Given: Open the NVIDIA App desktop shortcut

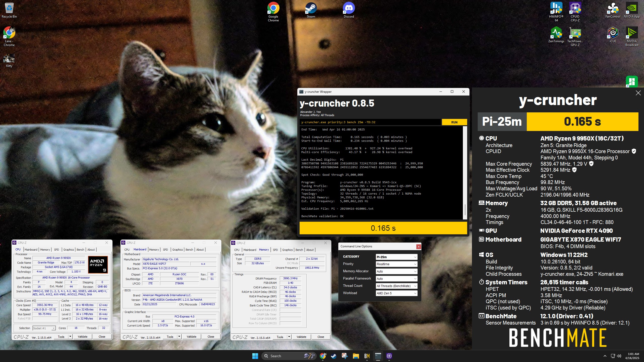Looking at the screenshot, I should [632, 10].
